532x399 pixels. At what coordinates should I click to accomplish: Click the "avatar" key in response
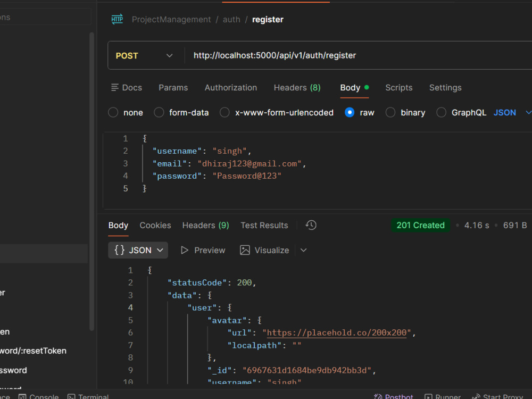click(227, 321)
